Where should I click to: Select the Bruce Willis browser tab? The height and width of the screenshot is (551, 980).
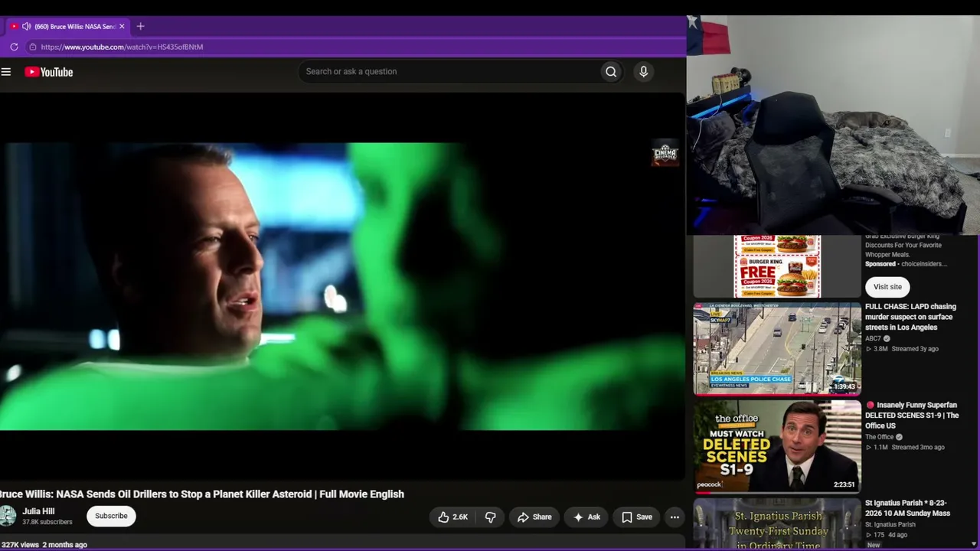click(69, 26)
